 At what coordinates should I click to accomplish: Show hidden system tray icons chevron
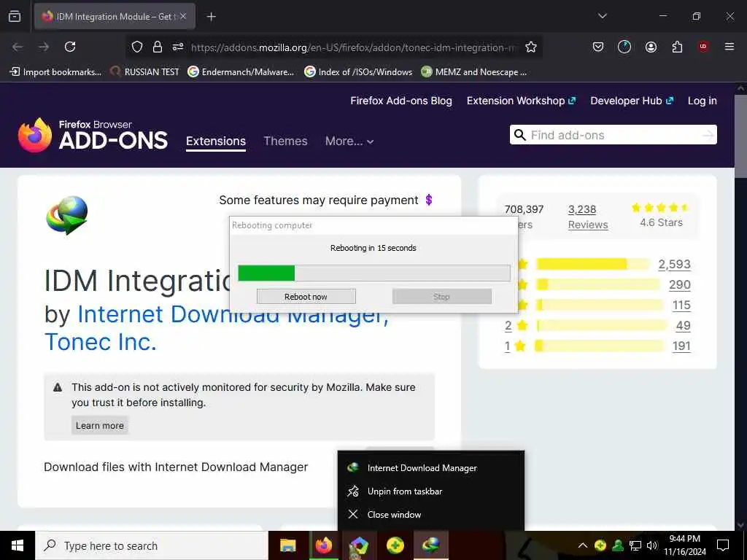tap(583, 545)
